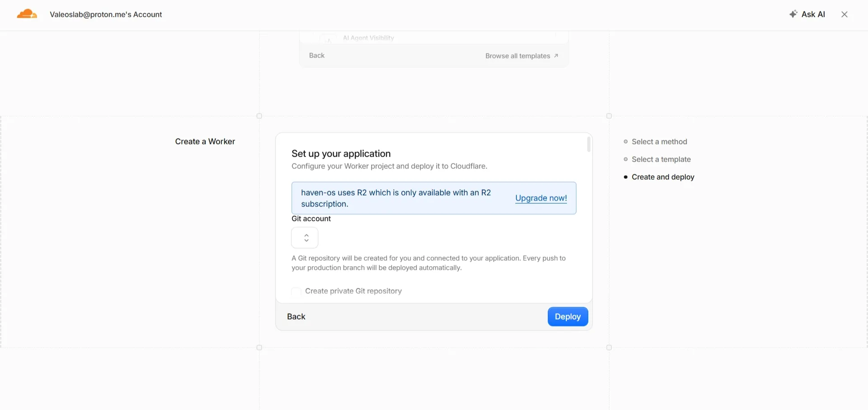Click the Configure your Worker project subtitle

pos(389,166)
